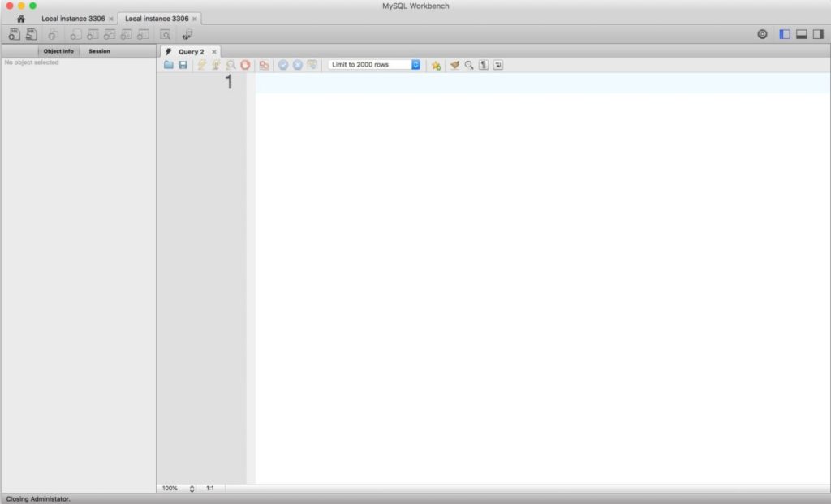Add a snippet with the star icon
Viewport: 831px width, 504px height.
tap(437, 65)
